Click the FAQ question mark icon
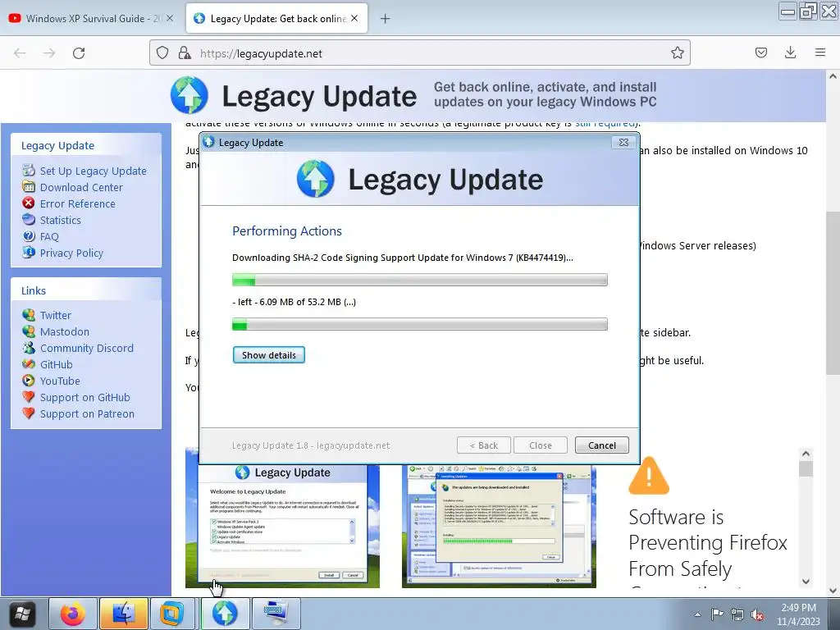The image size is (840, 630). (x=29, y=235)
